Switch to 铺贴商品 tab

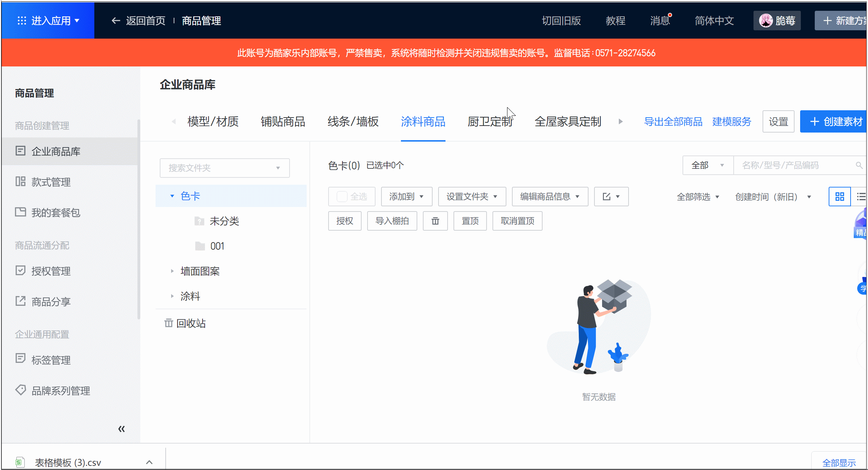coord(283,121)
